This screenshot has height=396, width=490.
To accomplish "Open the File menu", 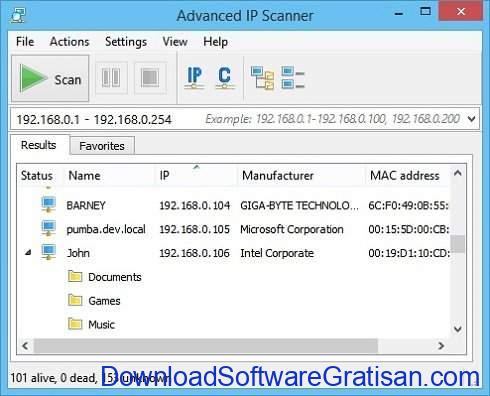I will click(x=25, y=42).
